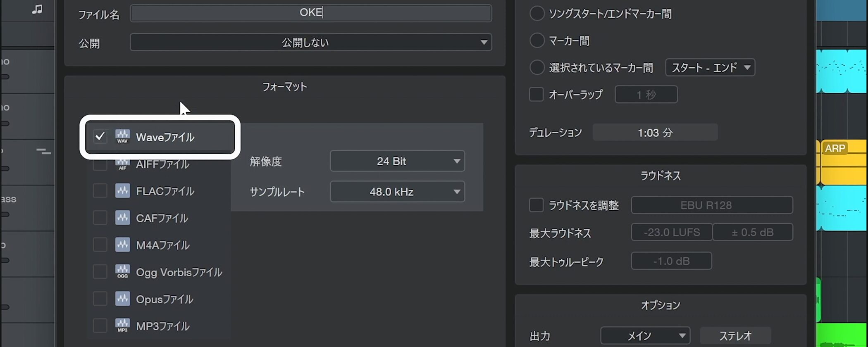The image size is (868, 347).
Task: Enable the オーバーラップ checkbox
Action: [536, 95]
